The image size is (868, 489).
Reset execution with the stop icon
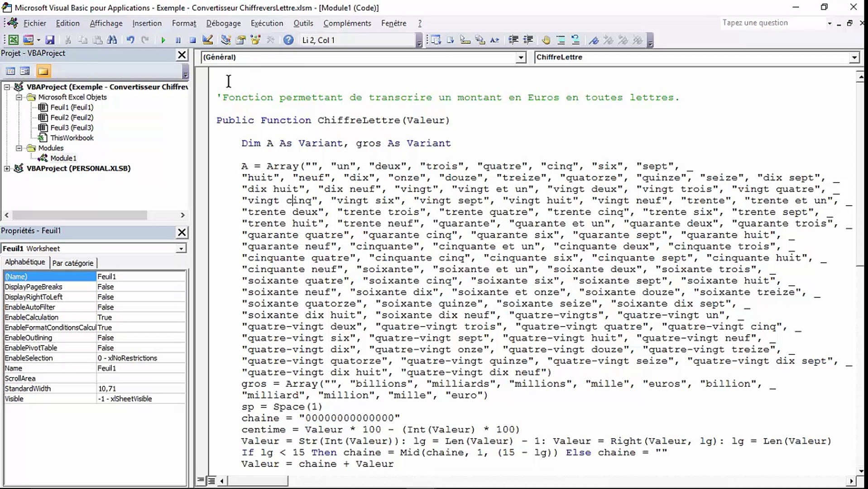coord(192,40)
